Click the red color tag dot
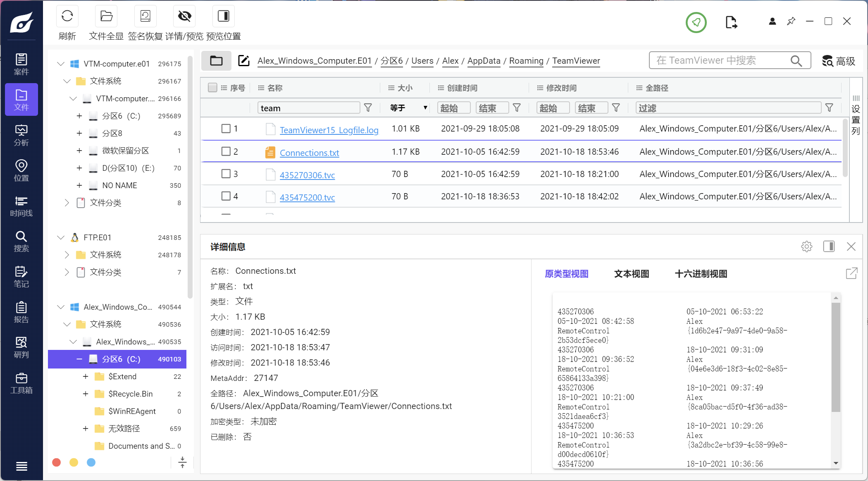The image size is (868, 481). pyautogui.click(x=57, y=462)
